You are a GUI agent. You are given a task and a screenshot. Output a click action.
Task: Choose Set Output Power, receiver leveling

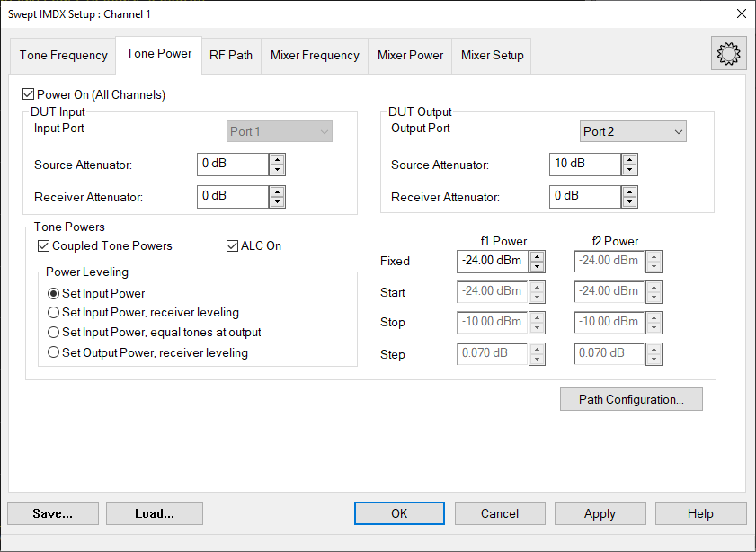54,352
